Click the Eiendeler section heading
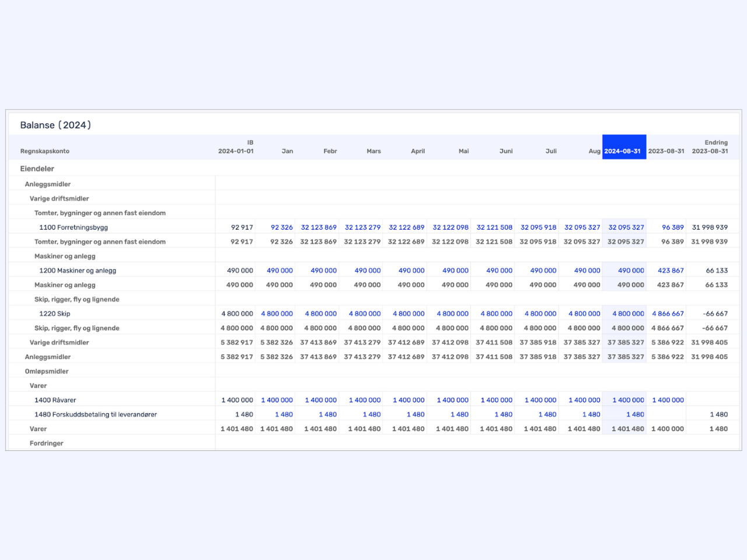The width and height of the screenshot is (747, 560). [x=37, y=169]
